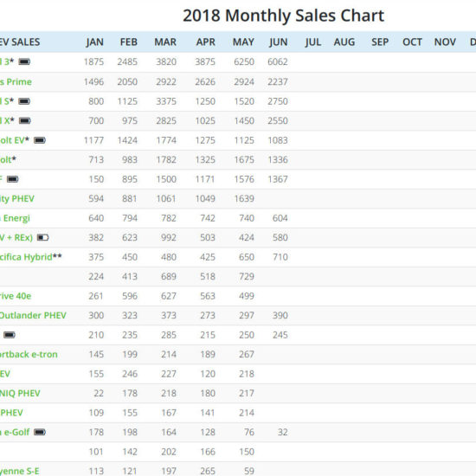Open the 'NIQ PHEV' model link
476x476 pixels.
pyautogui.click(x=20, y=394)
